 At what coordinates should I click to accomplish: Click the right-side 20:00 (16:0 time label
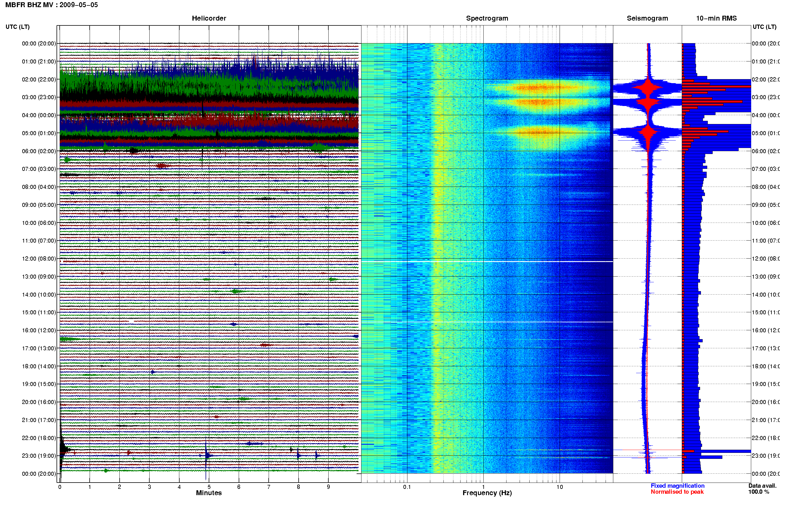(x=766, y=402)
